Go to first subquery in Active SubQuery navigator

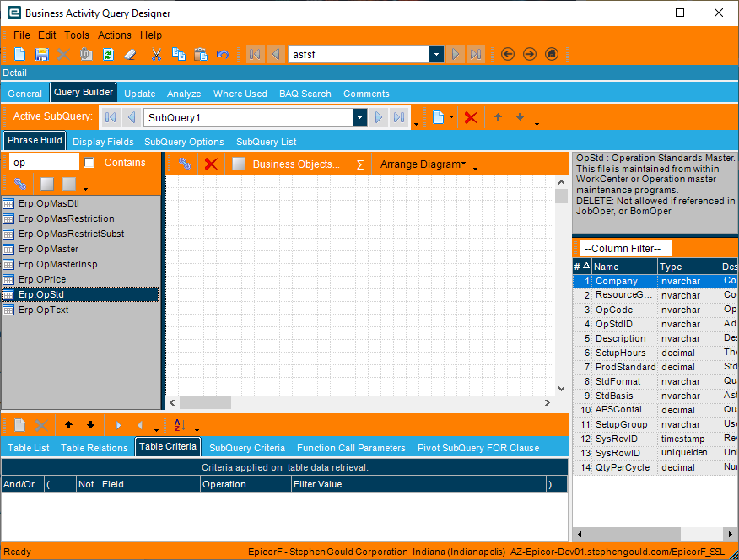click(111, 117)
